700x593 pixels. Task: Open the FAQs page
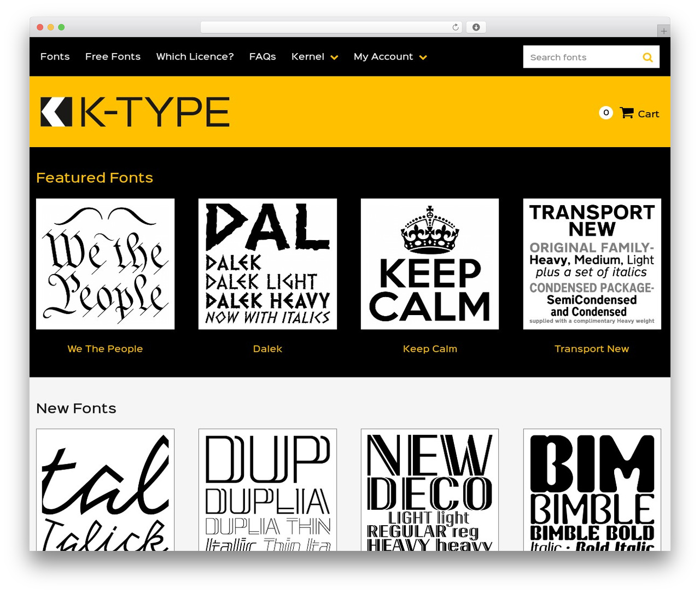tap(262, 56)
